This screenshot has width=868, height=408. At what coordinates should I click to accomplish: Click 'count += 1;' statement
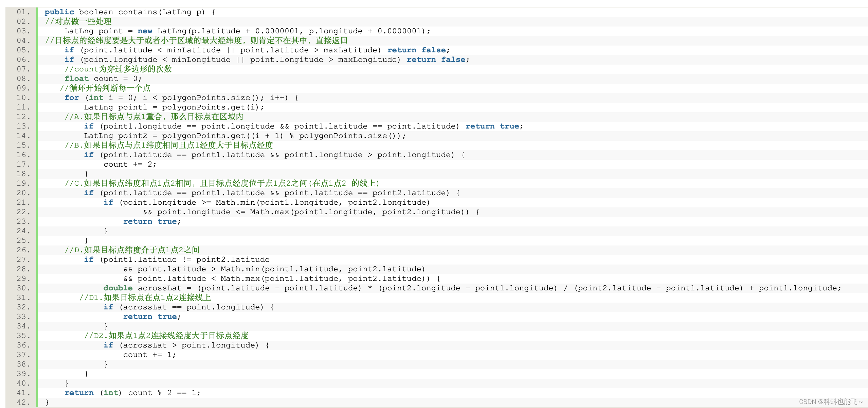tap(150, 355)
